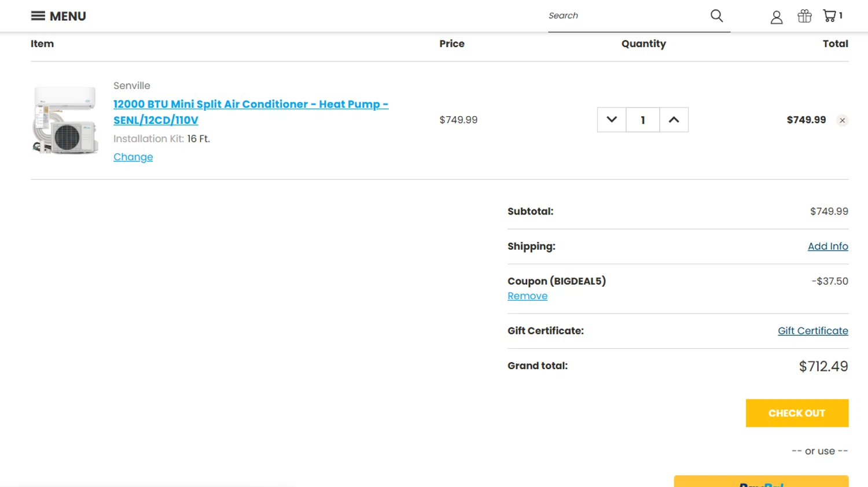Screen dimensions: 868x487
Task: Click the Search input field
Action: [625, 16]
